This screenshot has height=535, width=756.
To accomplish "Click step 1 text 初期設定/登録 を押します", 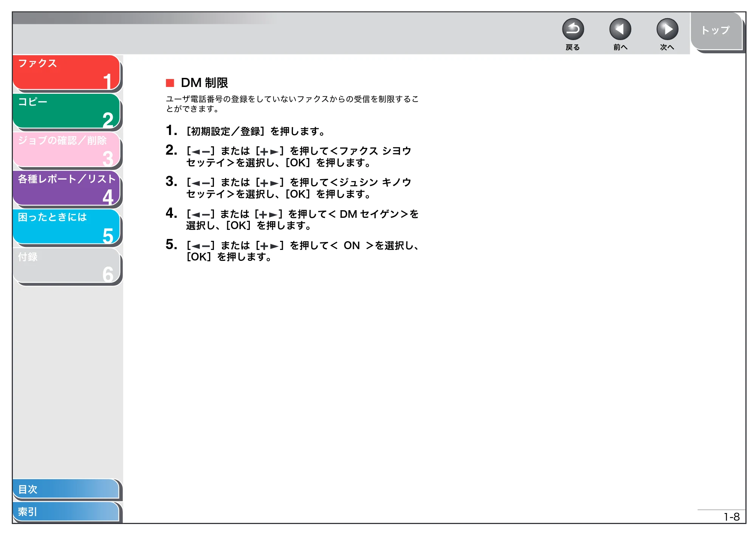I will point(256,131).
